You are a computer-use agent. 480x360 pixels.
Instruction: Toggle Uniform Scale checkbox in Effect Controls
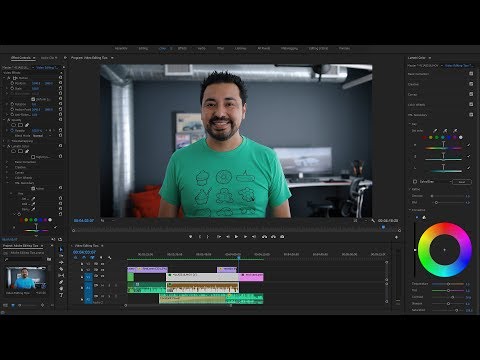tap(33, 99)
